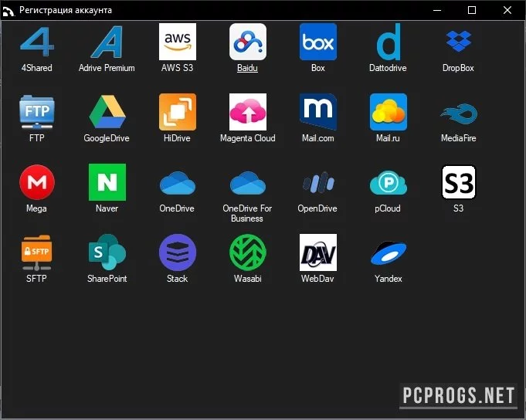This screenshot has height=420, width=526.
Task: Click the Wasabi text label
Action: point(248,279)
